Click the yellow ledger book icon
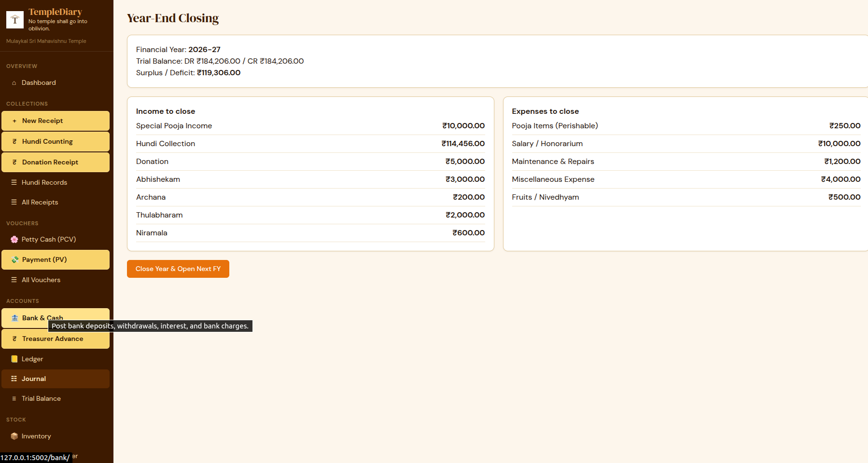The height and width of the screenshot is (463, 868). pos(14,359)
